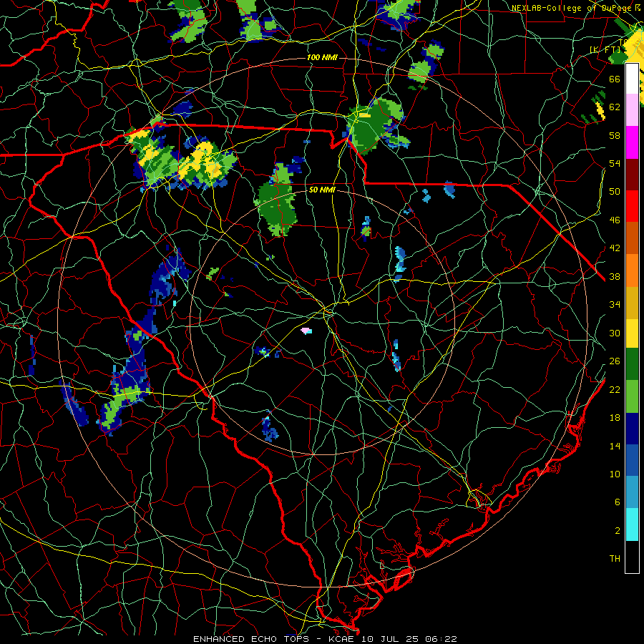This screenshot has height=644, width=644.
Task: Pick the magenta legend color band
Action: coord(632,142)
